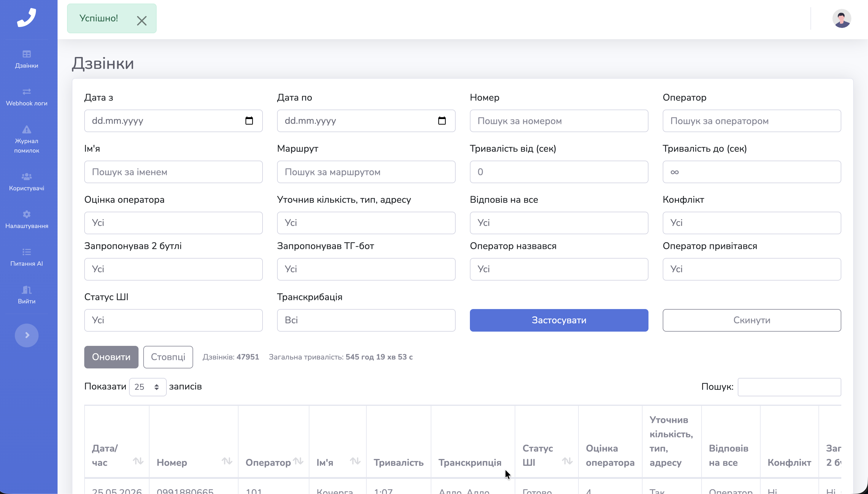Click the Дзвінків: 47951 counter text
Image resolution: width=868 pixels, height=494 pixels.
coord(231,357)
